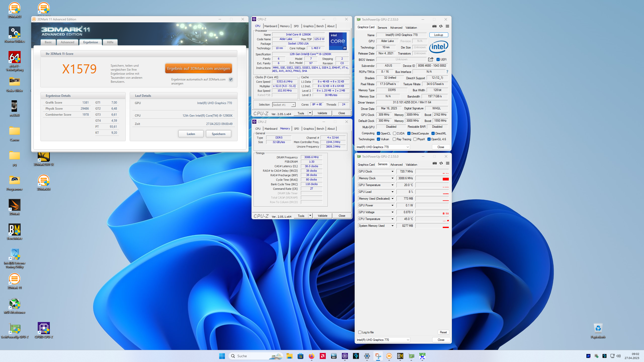Share BIOS icon in GPU-Z
644x362 pixels.
[431, 59]
